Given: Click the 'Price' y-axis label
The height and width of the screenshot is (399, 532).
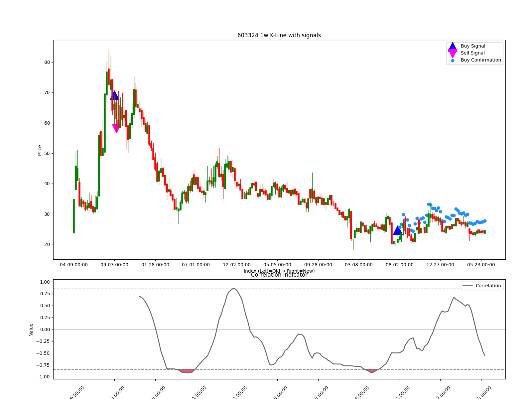Looking at the screenshot, I should (40, 150).
